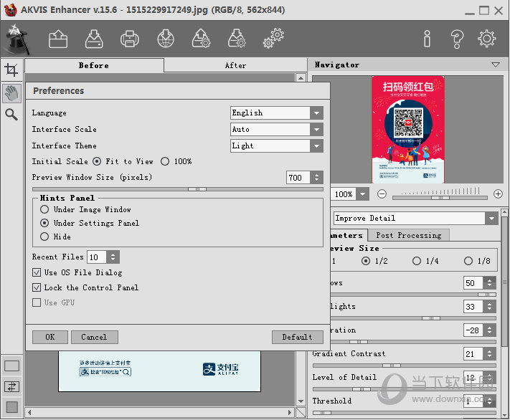Select 1/8 preview size radio
The height and width of the screenshot is (420, 510).
pos(468,261)
